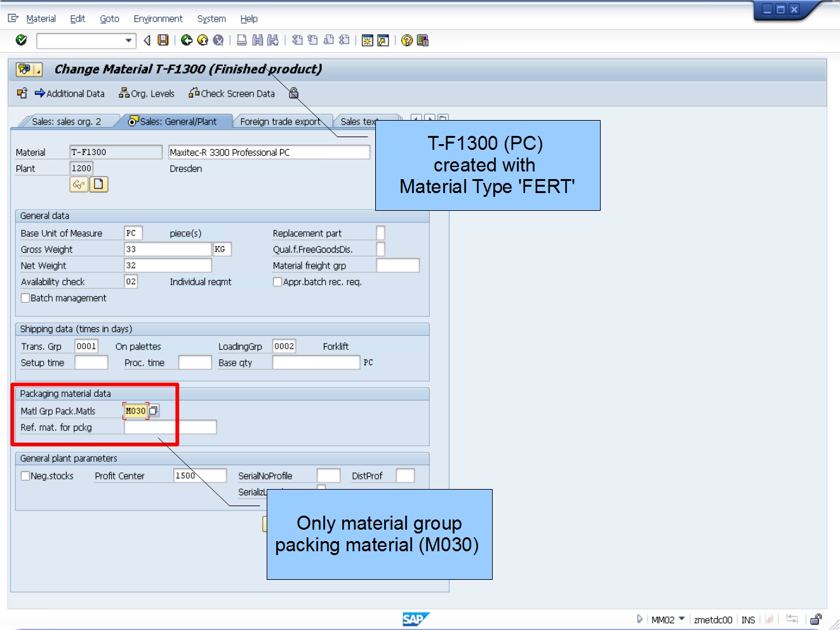Switch to the Foreign trade export tab
This screenshot has width=840, height=630.
pyautogui.click(x=280, y=121)
